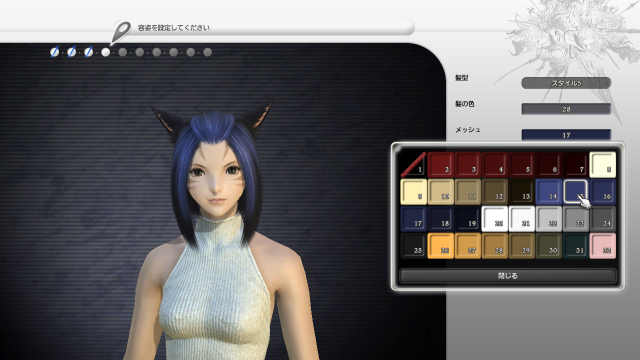
Task: Pick the cream white swatch 8
Action: coord(603,164)
